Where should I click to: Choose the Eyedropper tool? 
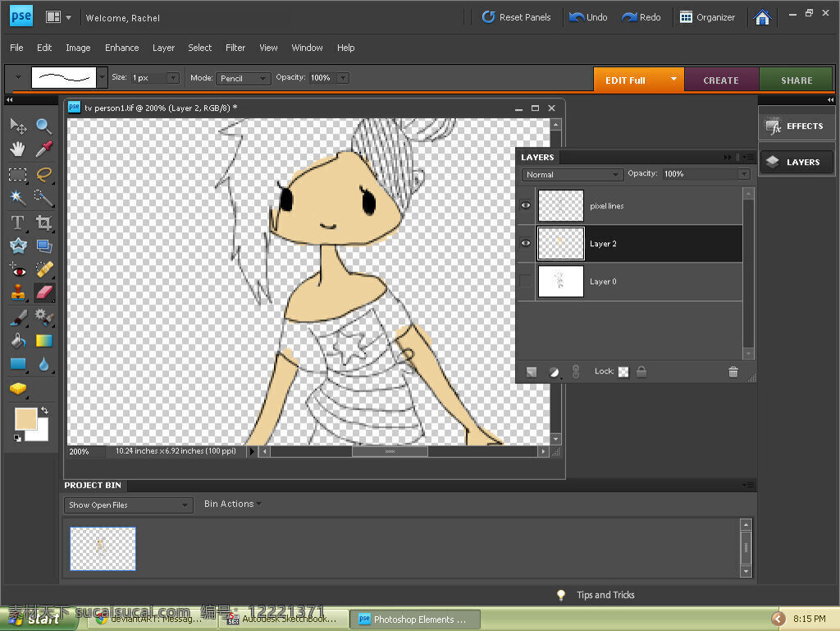[44, 149]
